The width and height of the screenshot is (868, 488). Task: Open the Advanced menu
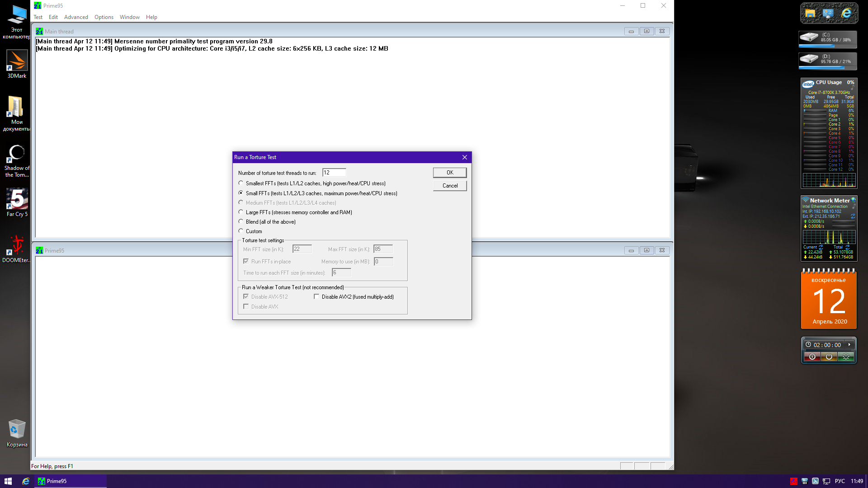point(76,17)
